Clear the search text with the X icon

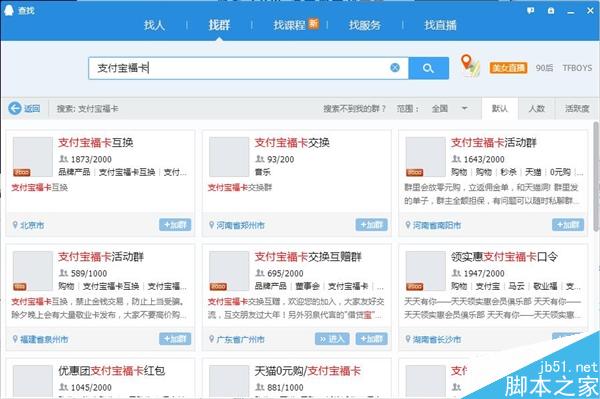pyautogui.click(x=395, y=68)
